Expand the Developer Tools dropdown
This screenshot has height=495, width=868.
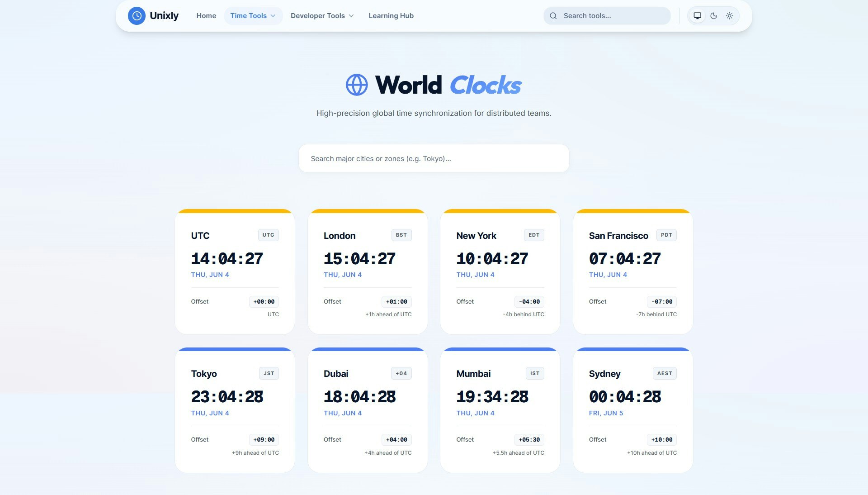click(x=322, y=16)
